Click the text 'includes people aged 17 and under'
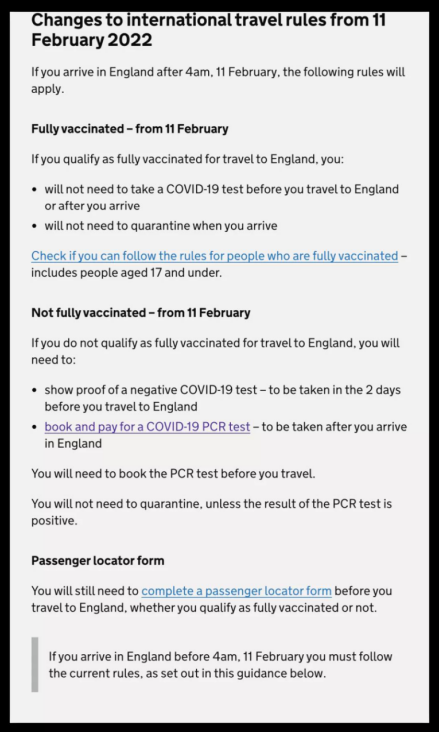 pyautogui.click(x=127, y=273)
